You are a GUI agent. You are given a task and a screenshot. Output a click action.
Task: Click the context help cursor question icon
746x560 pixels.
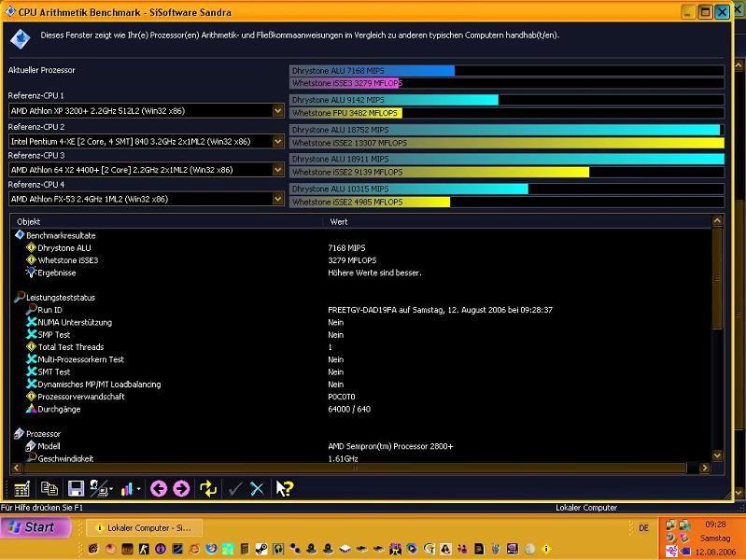(285, 489)
